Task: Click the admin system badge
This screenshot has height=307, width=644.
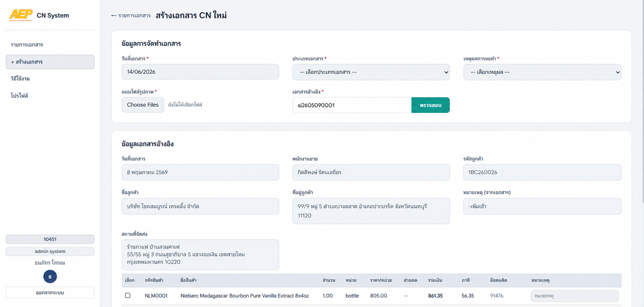Action: tap(50, 251)
